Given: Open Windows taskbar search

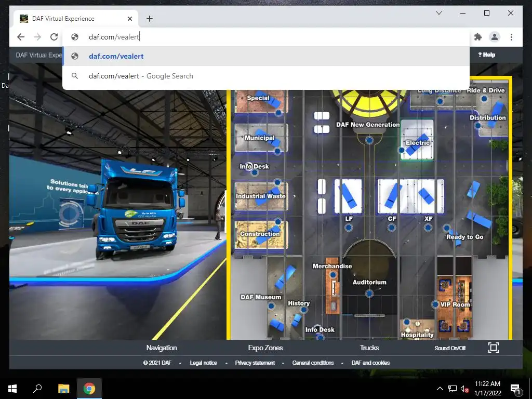Looking at the screenshot, I should point(37,389).
